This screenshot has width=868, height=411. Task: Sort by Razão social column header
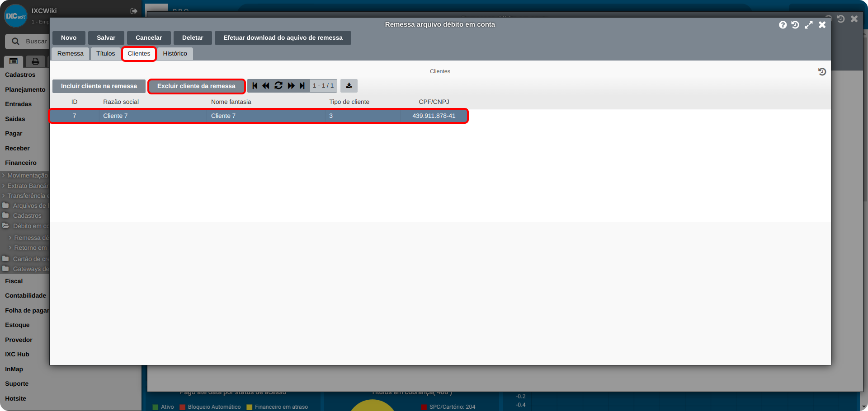coord(121,102)
